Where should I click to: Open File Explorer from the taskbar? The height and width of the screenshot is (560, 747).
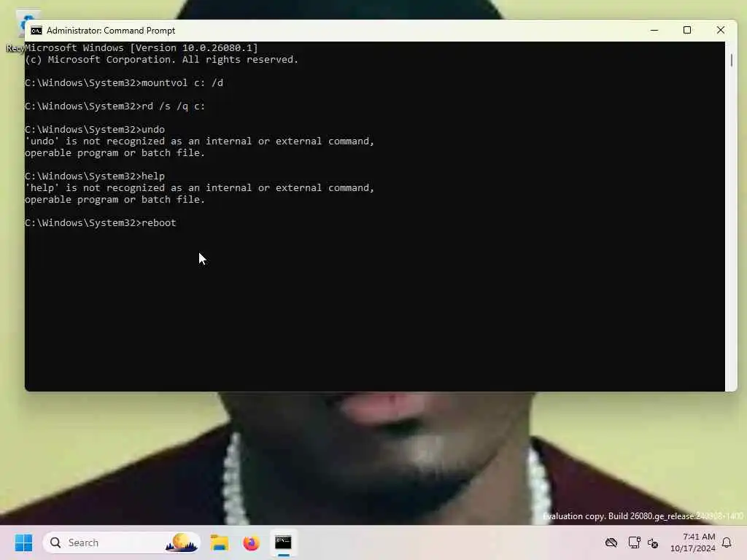click(x=220, y=542)
